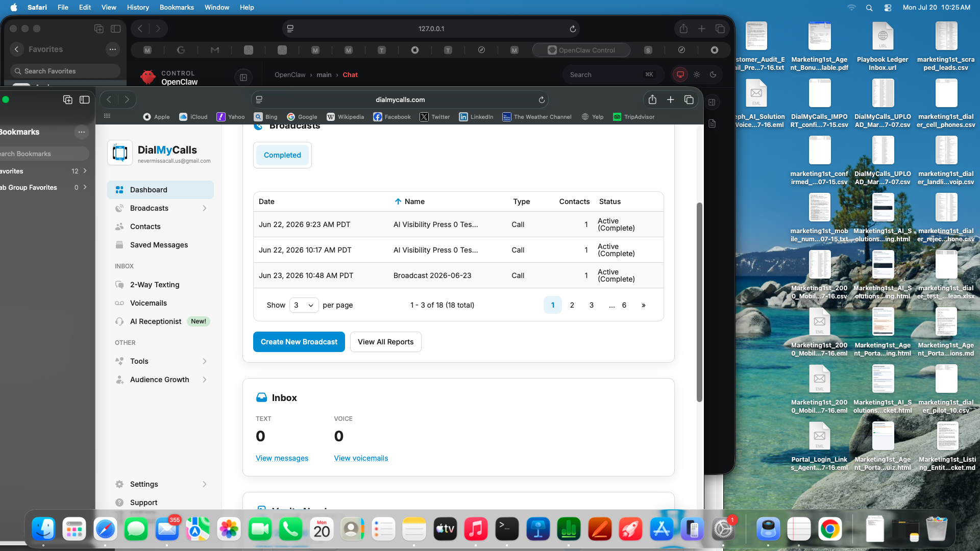Click the OpenClaw lobster logo
Viewport: 980px width, 551px height.
(148, 77)
